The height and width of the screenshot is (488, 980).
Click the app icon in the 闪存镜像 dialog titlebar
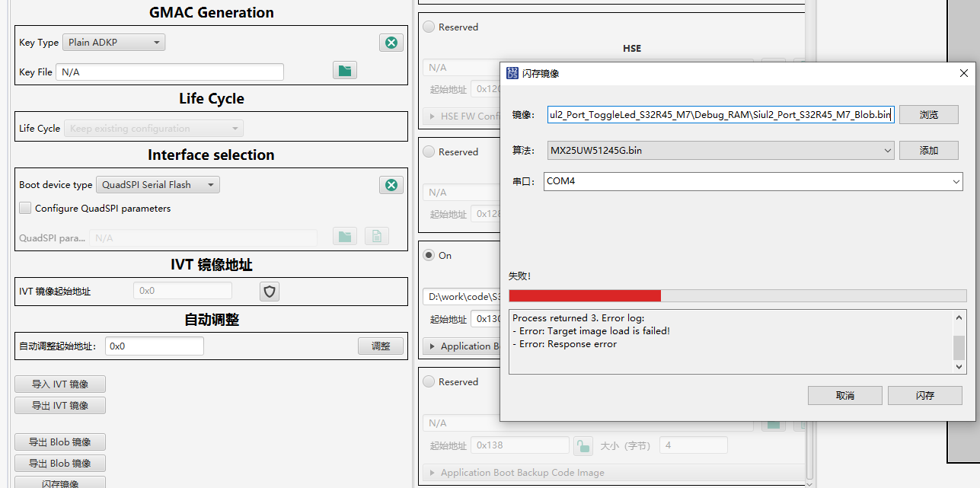coord(512,73)
